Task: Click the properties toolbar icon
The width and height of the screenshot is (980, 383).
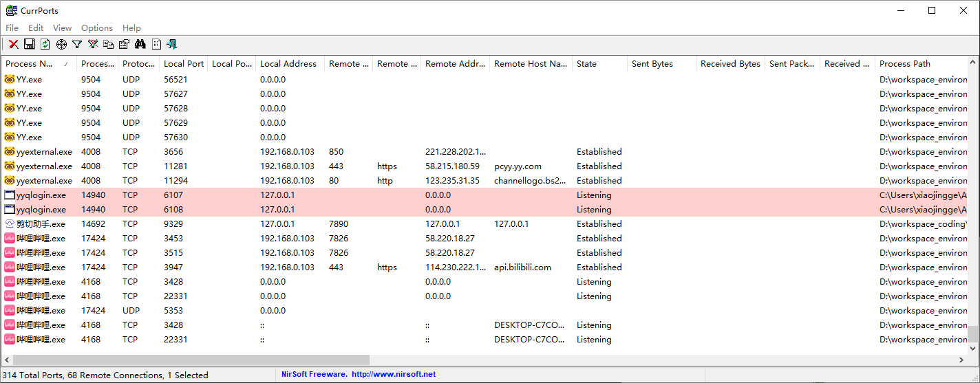Action: (x=125, y=44)
